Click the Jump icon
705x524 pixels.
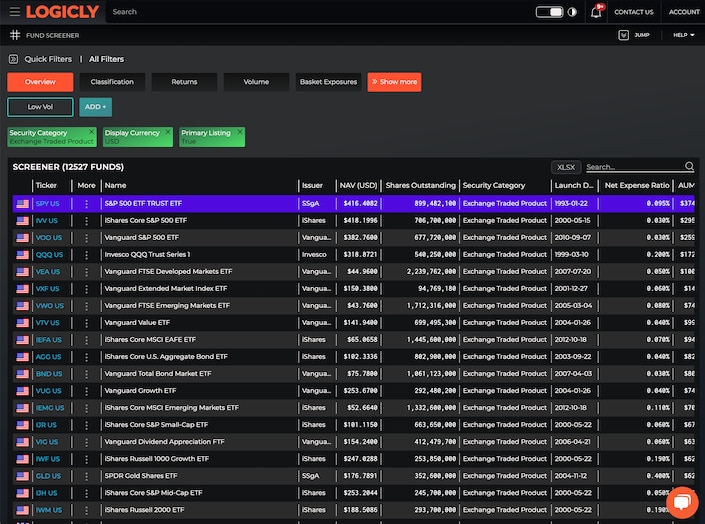(623, 35)
